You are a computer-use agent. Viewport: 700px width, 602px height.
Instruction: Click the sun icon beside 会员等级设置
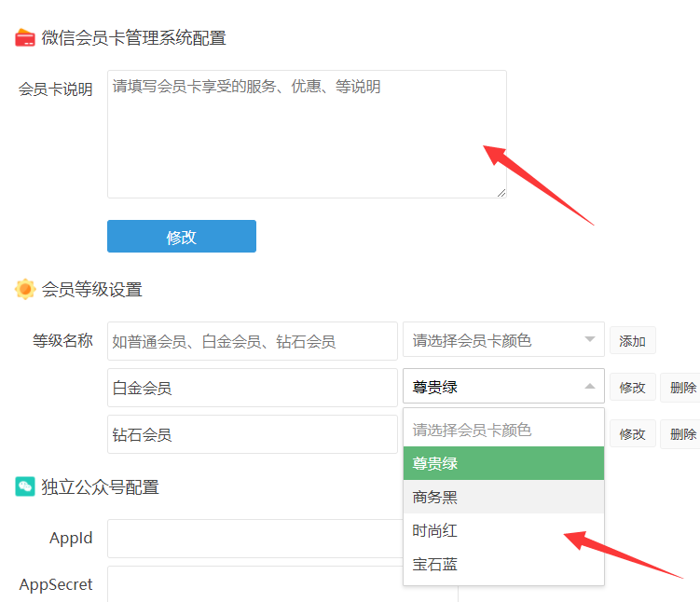point(25,289)
